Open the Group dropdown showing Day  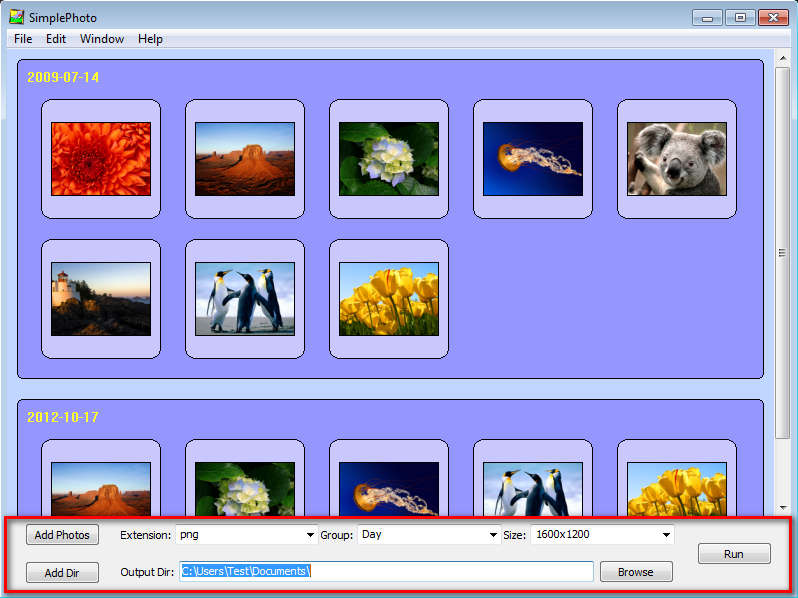pyautogui.click(x=429, y=535)
